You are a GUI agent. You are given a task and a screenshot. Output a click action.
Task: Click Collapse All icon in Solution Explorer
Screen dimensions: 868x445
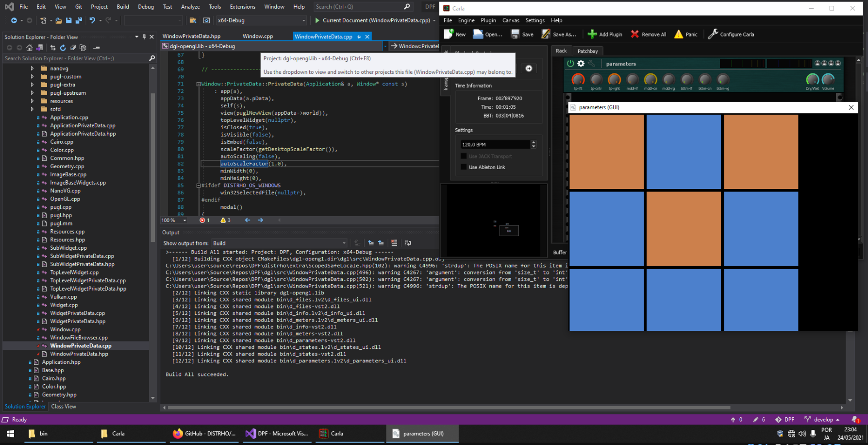(73, 48)
